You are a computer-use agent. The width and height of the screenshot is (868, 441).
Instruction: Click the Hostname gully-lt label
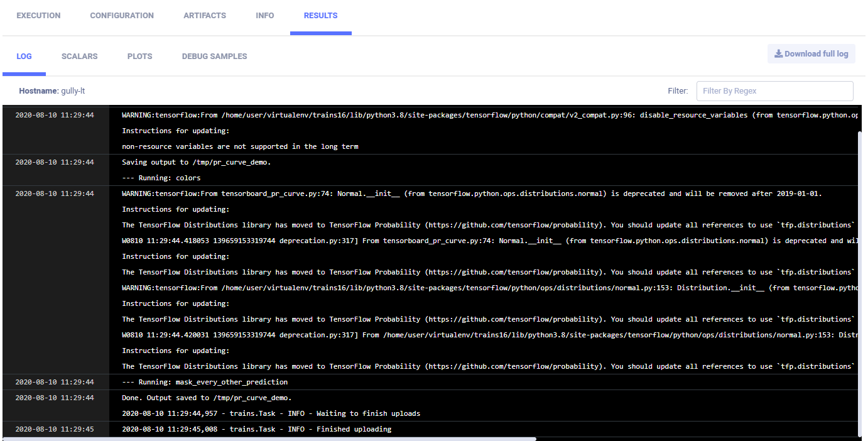(x=52, y=91)
